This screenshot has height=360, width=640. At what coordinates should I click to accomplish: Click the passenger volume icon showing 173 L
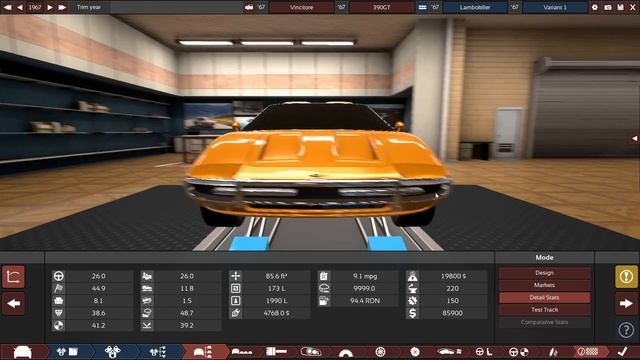point(236,288)
